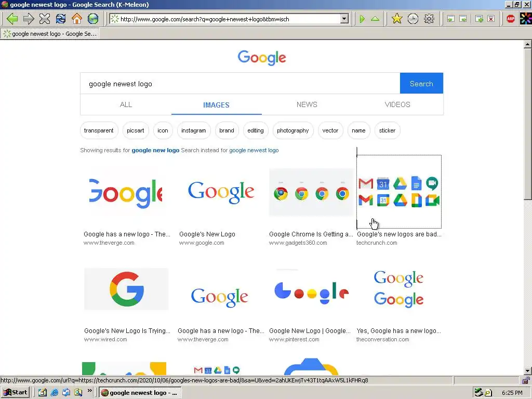
Task: Open history with the clock icon
Action: pos(413,19)
